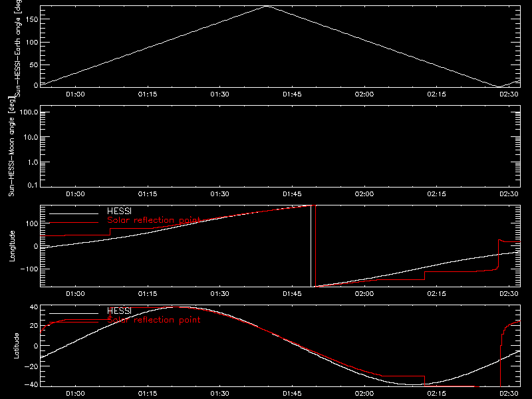Click the HESSI legend text in Latitude plot

(119, 311)
